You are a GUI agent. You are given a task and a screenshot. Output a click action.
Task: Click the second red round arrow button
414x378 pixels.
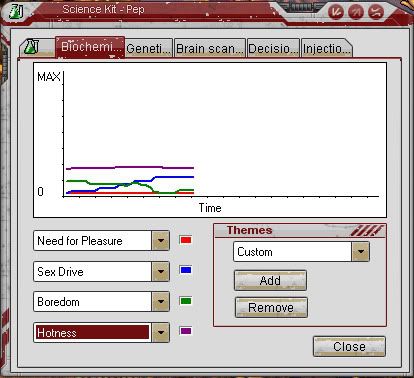point(356,13)
